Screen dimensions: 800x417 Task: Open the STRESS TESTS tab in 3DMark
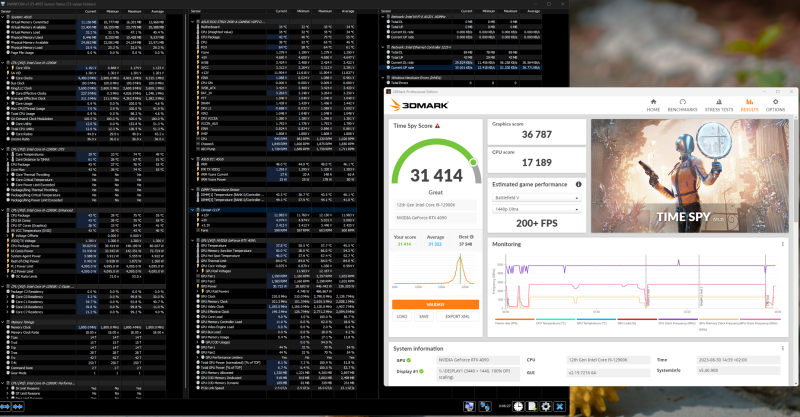pyautogui.click(x=719, y=105)
